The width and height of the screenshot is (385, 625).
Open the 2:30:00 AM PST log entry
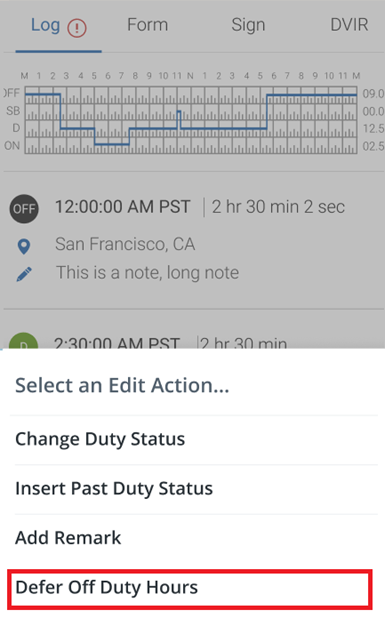117,342
